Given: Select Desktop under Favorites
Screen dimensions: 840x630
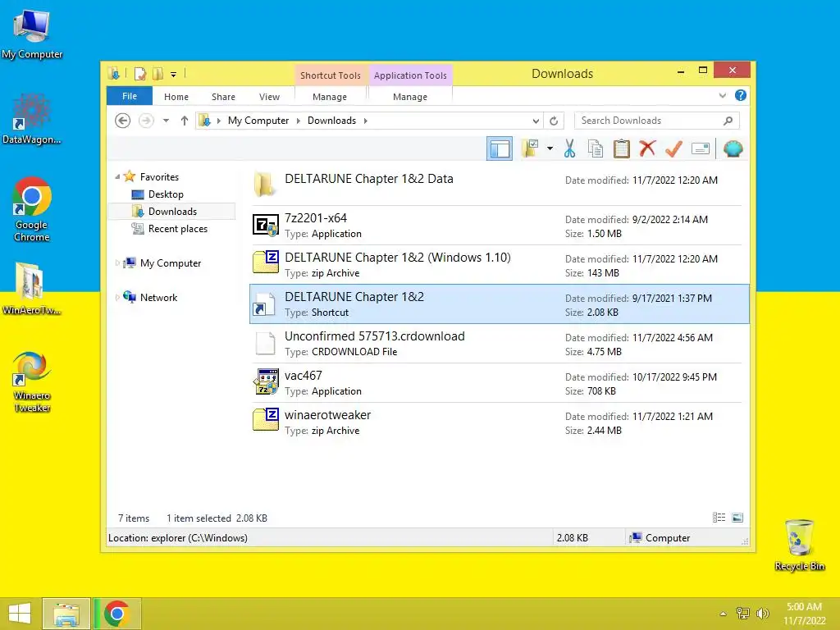Looking at the screenshot, I should 166,194.
